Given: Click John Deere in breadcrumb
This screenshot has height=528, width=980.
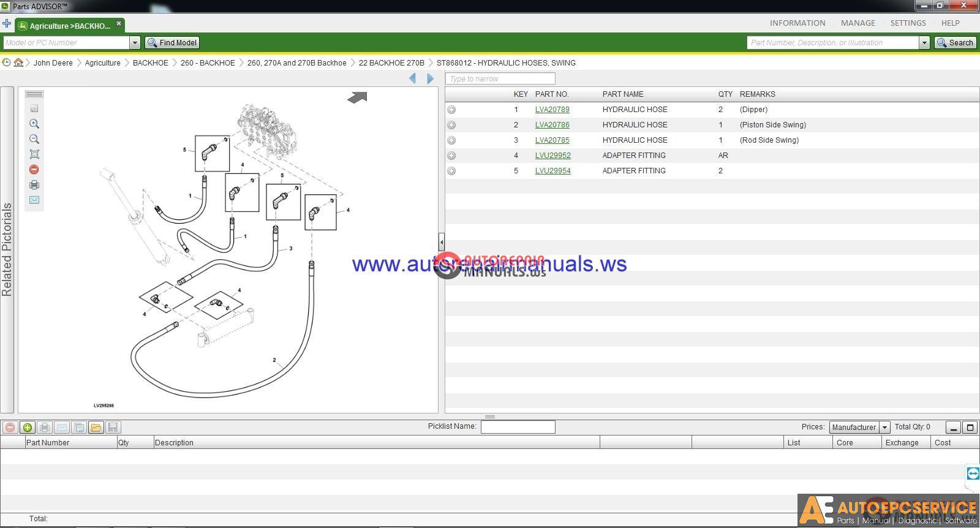Looking at the screenshot, I should [53, 63].
